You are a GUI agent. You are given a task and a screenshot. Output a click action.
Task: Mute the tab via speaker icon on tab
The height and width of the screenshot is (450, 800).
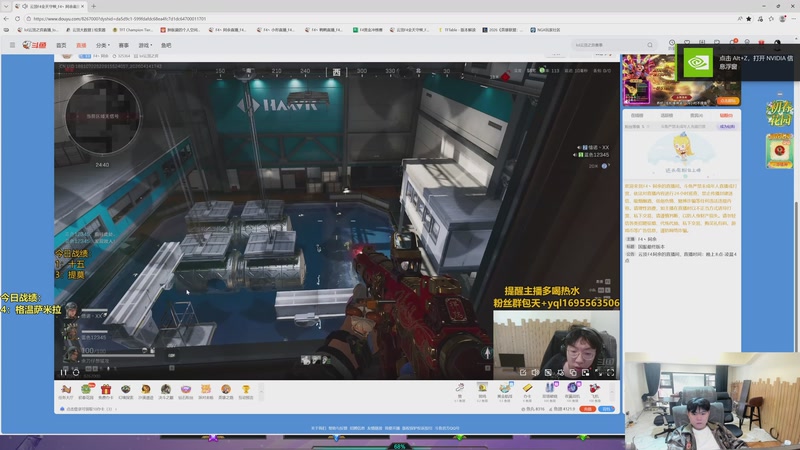(x=25, y=6)
